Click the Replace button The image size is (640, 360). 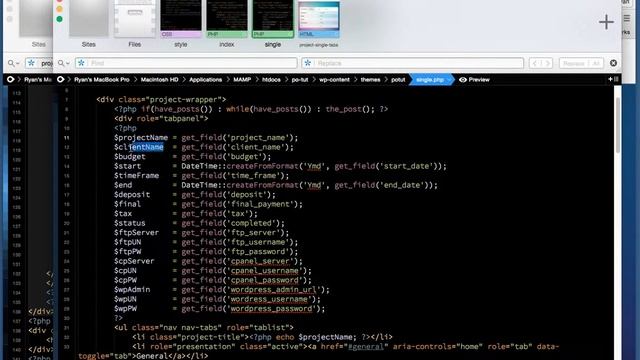[573, 63]
